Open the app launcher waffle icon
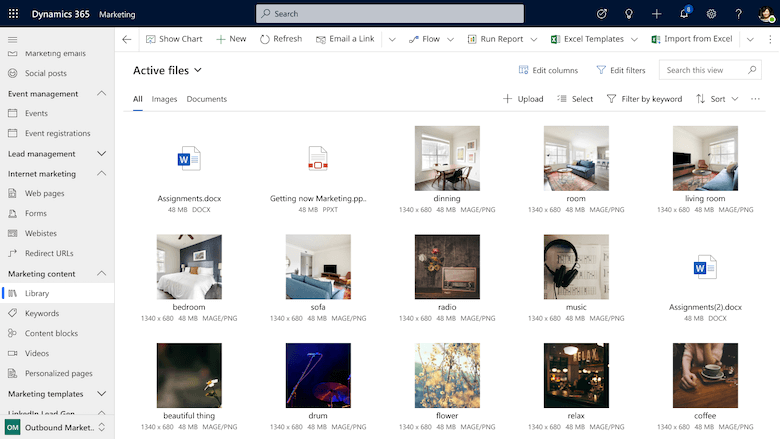780x439 pixels. [12, 14]
